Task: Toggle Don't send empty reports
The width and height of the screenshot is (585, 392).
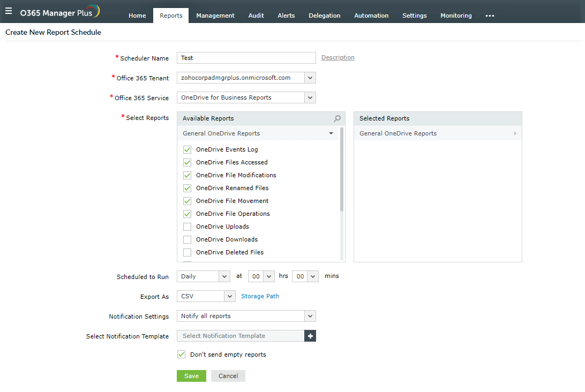Action: [x=181, y=355]
